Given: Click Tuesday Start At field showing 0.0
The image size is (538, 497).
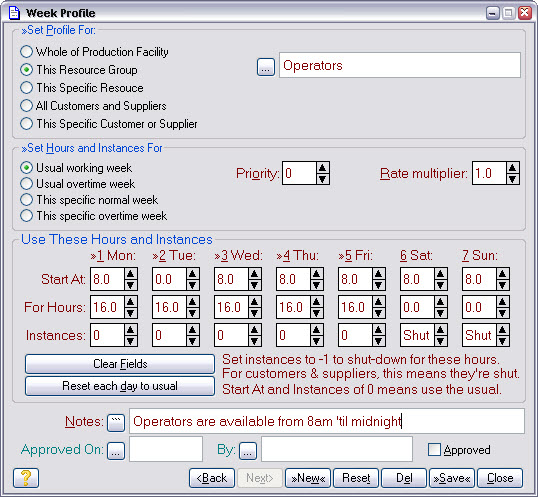Looking at the screenshot, I should coord(169,279).
